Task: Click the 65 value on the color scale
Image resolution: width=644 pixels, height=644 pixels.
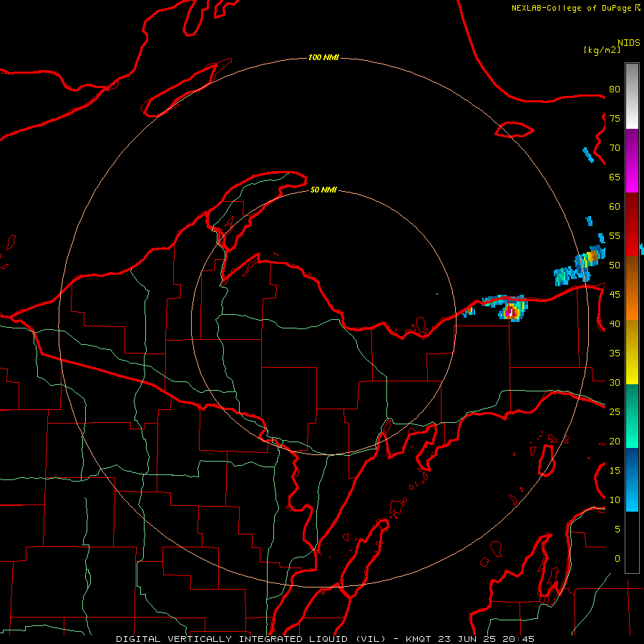Action: [x=615, y=177]
